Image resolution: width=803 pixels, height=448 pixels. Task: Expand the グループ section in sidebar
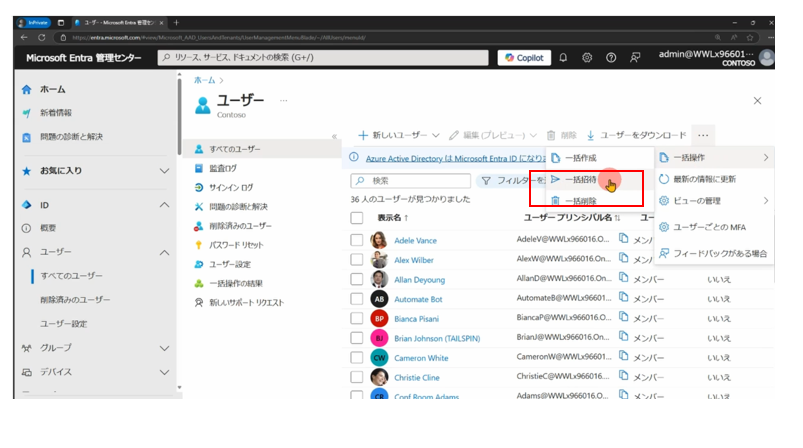click(x=165, y=348)
